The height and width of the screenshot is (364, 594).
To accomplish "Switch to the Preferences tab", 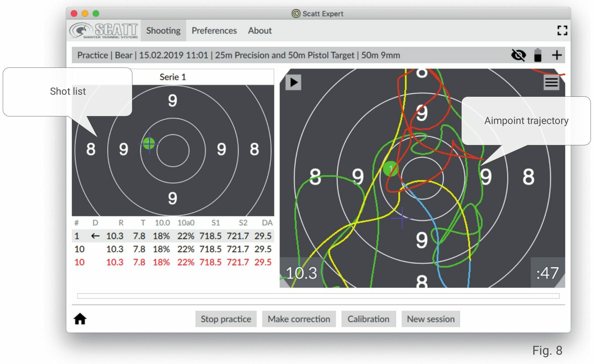I will (x=214, y=31).
